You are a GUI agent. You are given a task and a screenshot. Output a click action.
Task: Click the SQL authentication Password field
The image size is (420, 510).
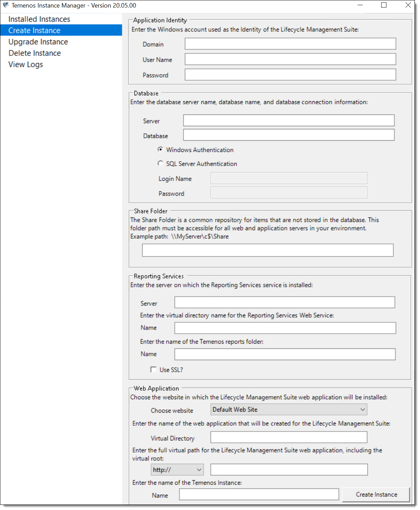(289, 192)
